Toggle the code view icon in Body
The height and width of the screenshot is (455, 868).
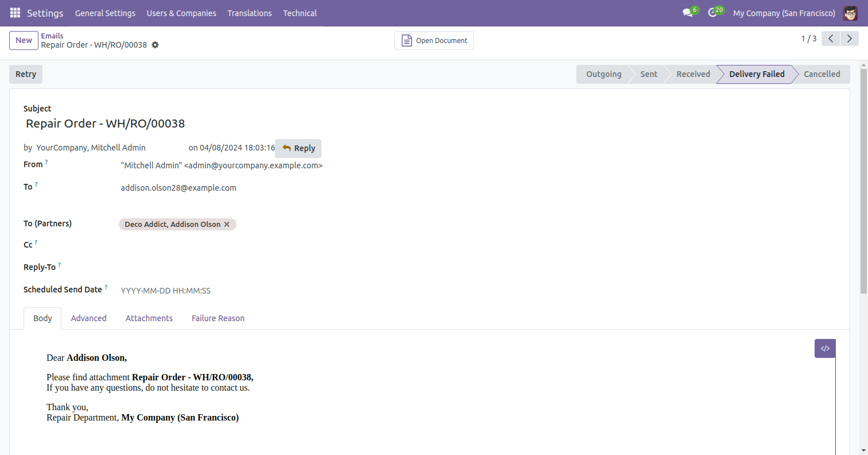pyautogui.click(x=825, y=348)
